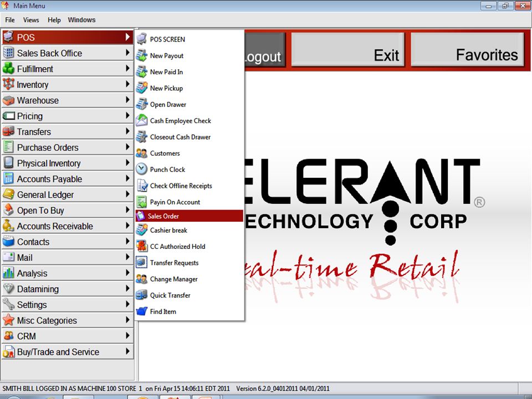The width and height of the screenshot is (532, 399).
Task: Click the CC Authorized Hold icon
Action: click(x=141, y=246)
